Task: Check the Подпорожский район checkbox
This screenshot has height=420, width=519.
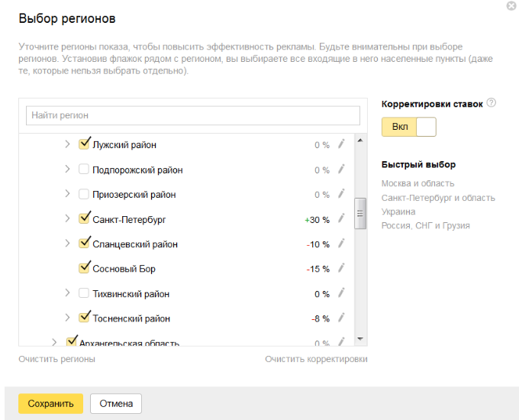Action: coord(85,170)
